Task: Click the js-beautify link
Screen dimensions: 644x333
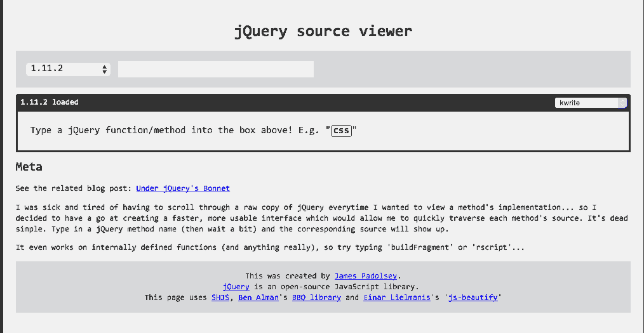Action: point(473,297)
